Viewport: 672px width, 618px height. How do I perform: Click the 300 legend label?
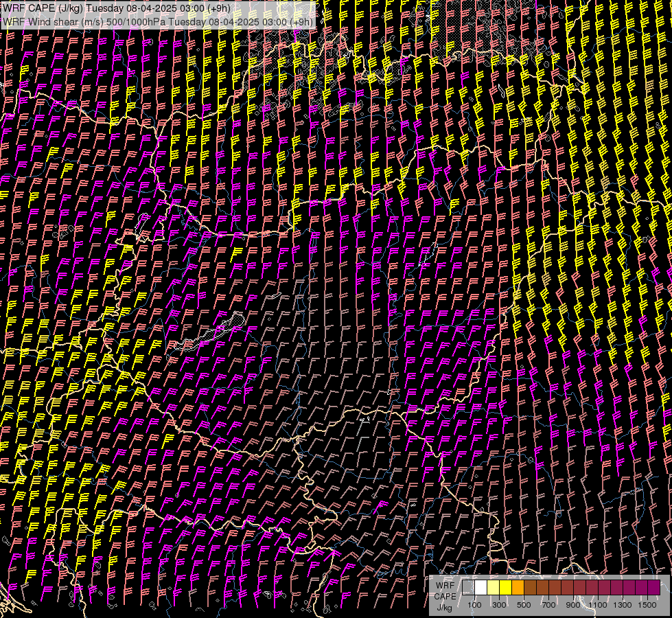coord(499,605)
